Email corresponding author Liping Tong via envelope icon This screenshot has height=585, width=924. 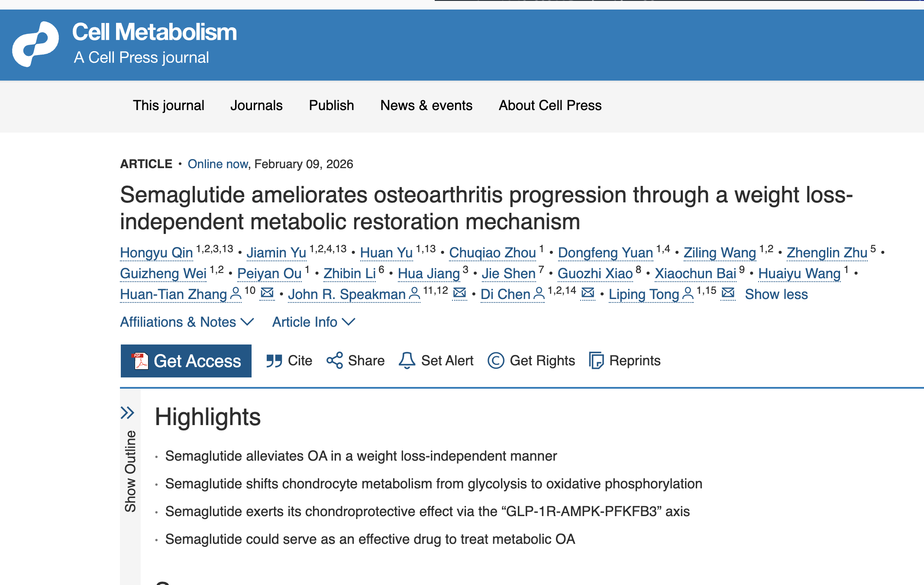coord(728,294)
